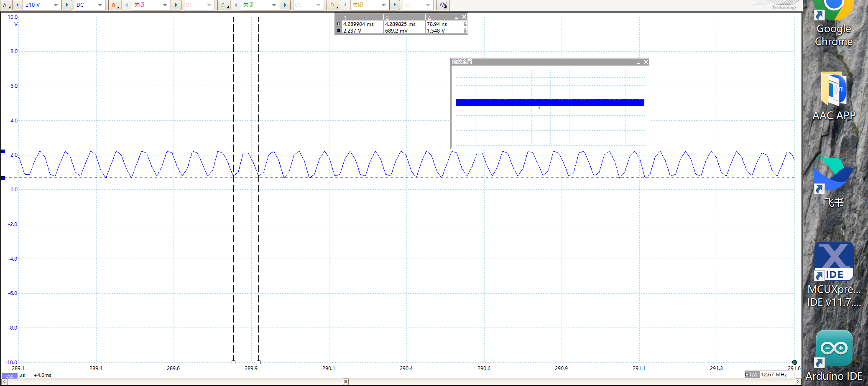Image resolution: width=868 pixels, height=386 pixels.
Task: Click the ruler 2 time value 4.289825 ms
Action: [400, 24]
